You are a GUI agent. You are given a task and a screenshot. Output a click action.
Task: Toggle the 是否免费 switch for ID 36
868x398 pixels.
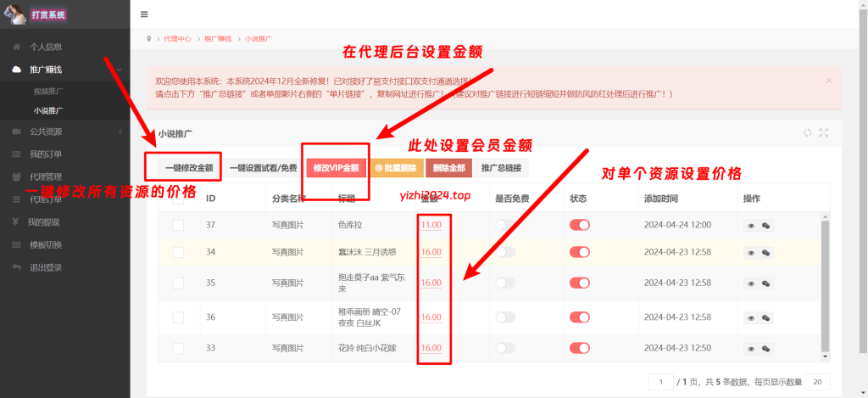[x=505, y=317]
